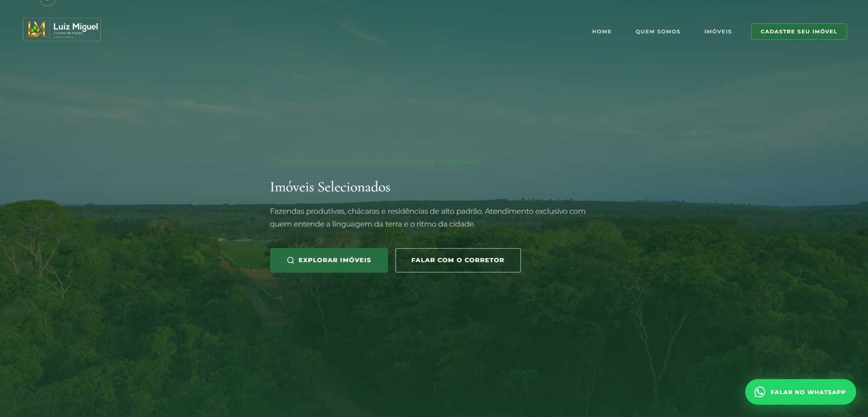The width and height of the screenshot is (868, 417).
Task: Go to Quem Somos page
Action: pyautogui.click(x=658, y=32)
